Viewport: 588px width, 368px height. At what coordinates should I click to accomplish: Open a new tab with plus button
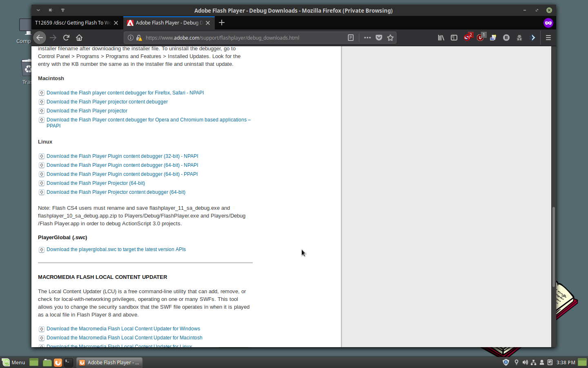pos(222,23)
